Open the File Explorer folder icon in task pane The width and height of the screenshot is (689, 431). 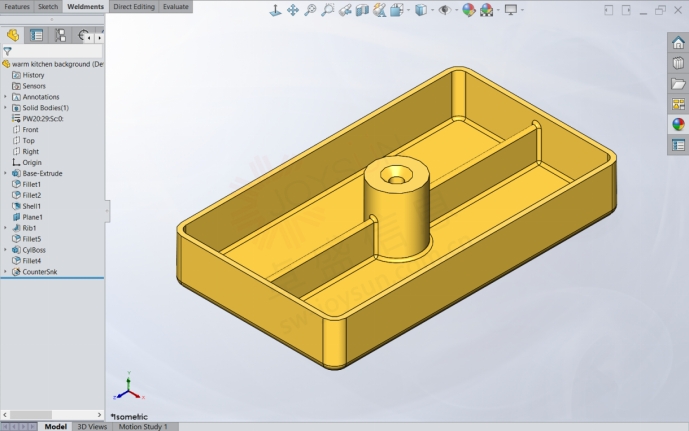coord(678,83)
